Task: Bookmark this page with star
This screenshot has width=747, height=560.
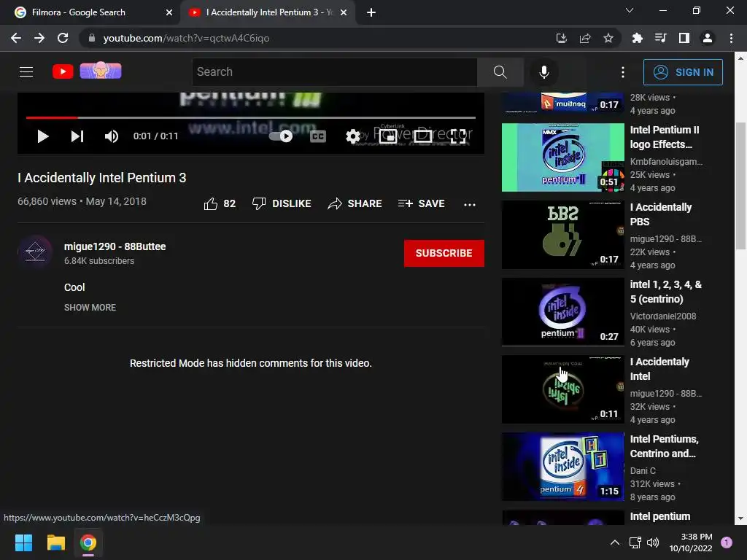Action: coord(608,38)
